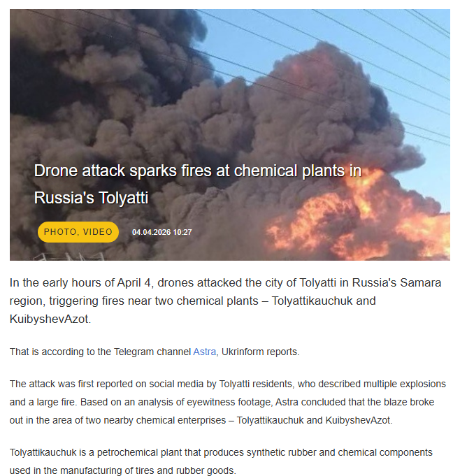The width and height of the screenshot is (460, 476).
Task: Click the lead paragraph starting 'In the early hours'
Action: [x=225, y=301]
